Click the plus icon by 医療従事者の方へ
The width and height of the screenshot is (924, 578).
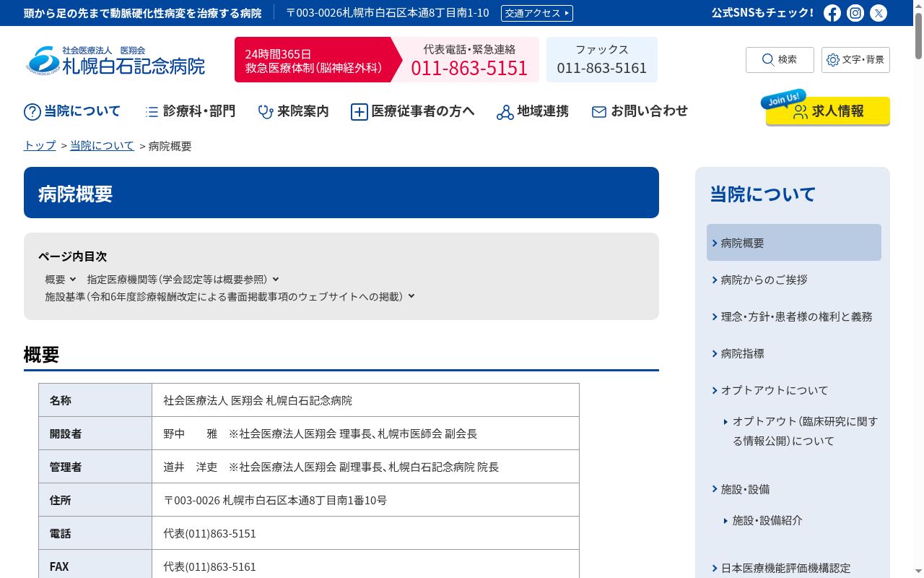coord(359,112)
